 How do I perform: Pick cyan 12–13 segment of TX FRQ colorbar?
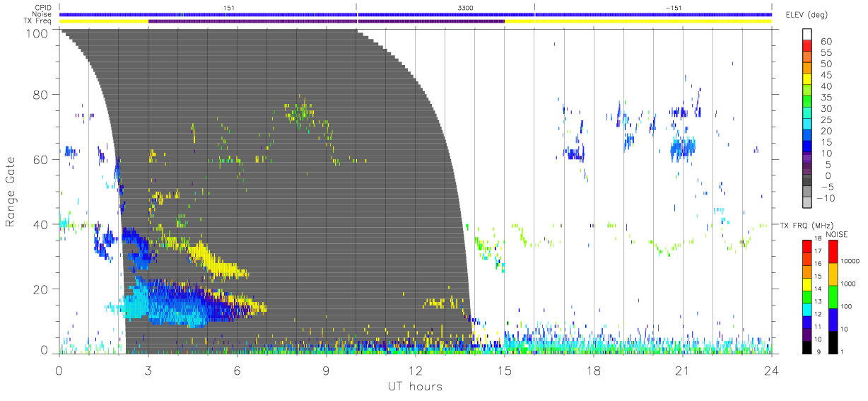tap(808, 308)
